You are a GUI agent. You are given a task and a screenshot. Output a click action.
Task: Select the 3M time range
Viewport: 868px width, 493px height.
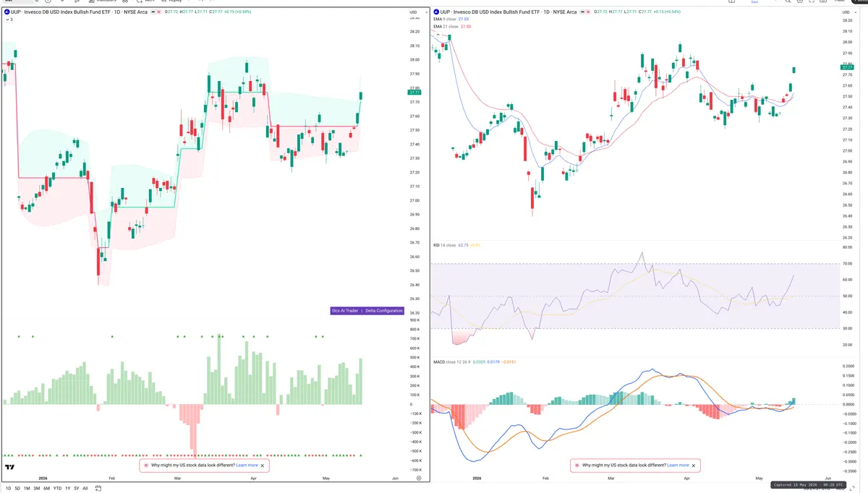coord(36,489)
